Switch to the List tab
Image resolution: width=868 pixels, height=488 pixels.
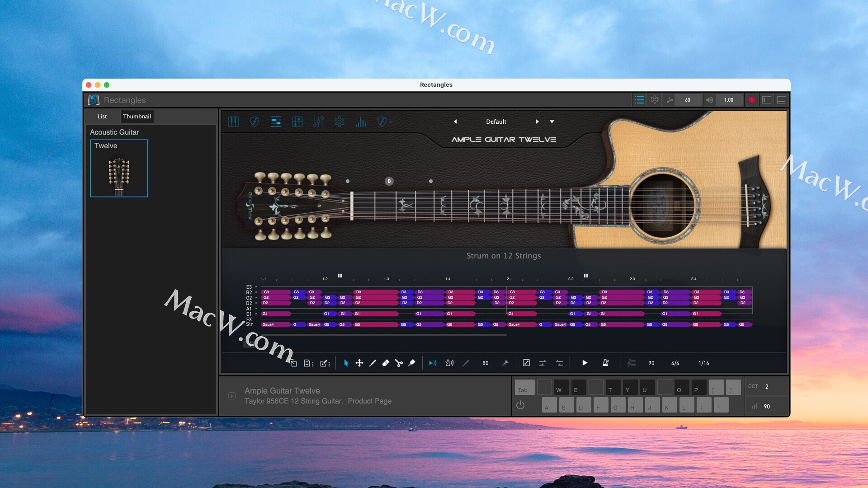tap(102, 116)
